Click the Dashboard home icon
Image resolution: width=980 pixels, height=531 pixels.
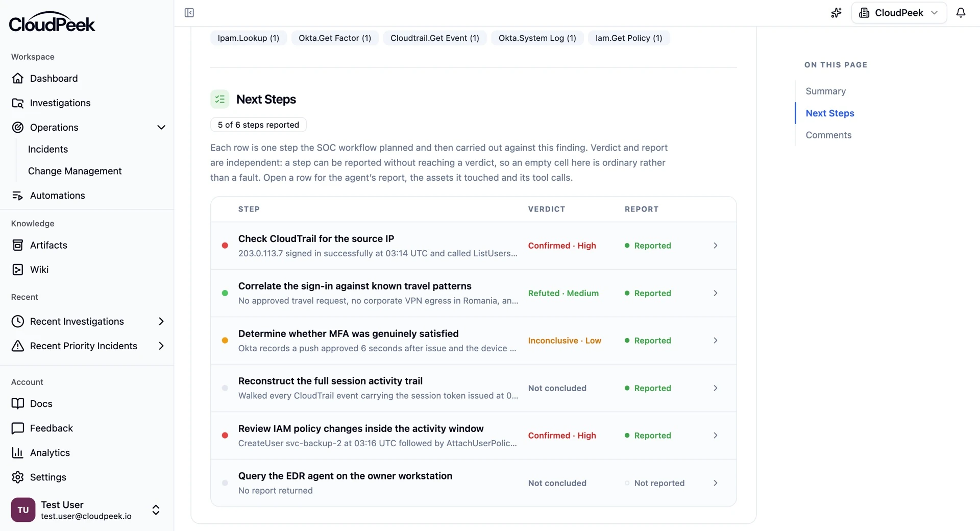click(x=18, y=78)
